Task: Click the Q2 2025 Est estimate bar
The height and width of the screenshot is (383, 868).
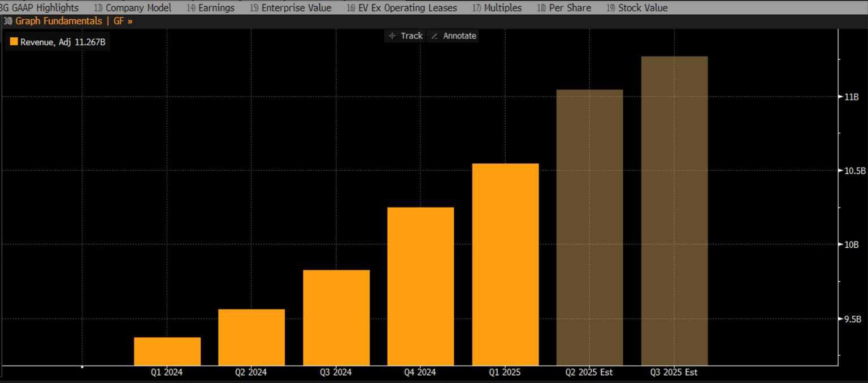Action: coord(589,227)
